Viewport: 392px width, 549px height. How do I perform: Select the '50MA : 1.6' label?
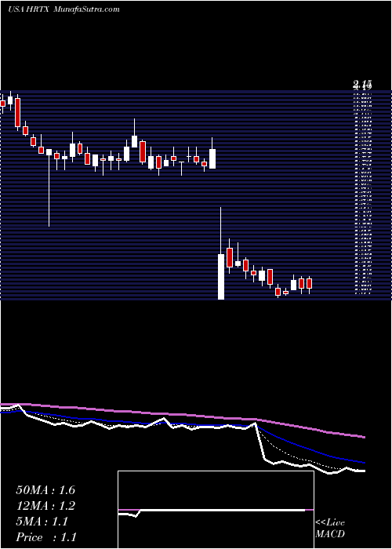click(45, 490)
